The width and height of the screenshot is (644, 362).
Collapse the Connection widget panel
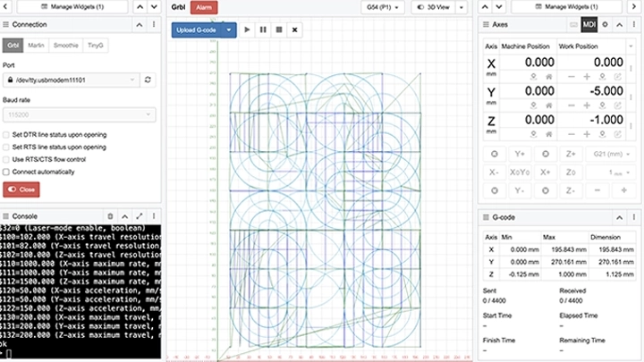[x=140, y=25]
